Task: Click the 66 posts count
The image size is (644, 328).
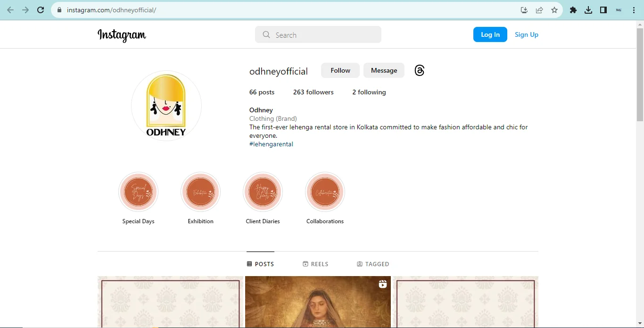Action: [262, 92]
